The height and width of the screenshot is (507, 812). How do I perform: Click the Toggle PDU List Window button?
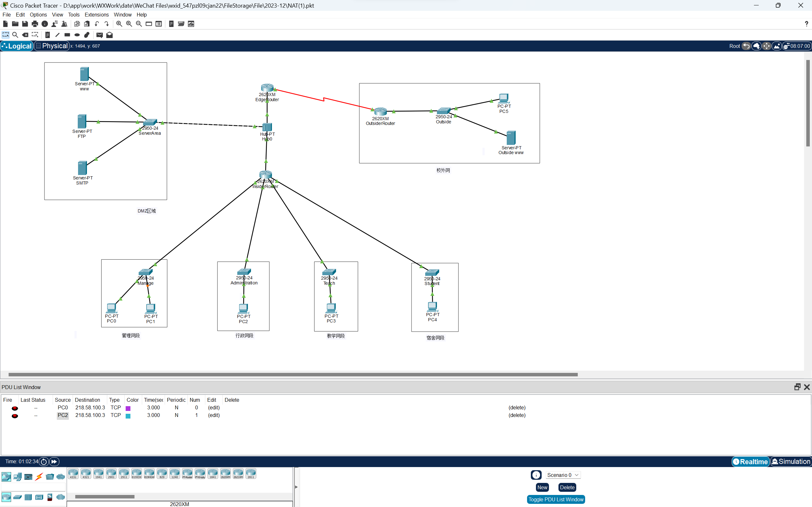555,499
